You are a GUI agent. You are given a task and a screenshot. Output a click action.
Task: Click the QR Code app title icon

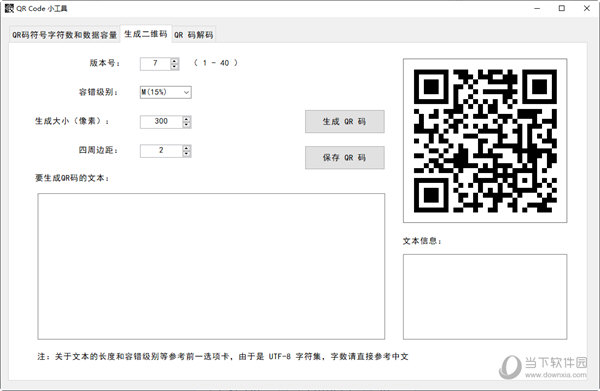pos(9,8)
